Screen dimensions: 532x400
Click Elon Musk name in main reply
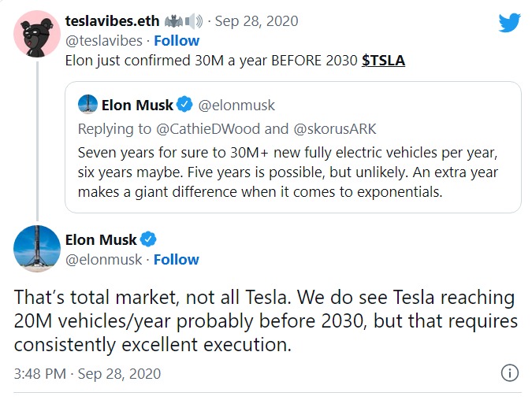tap(101, 239)
